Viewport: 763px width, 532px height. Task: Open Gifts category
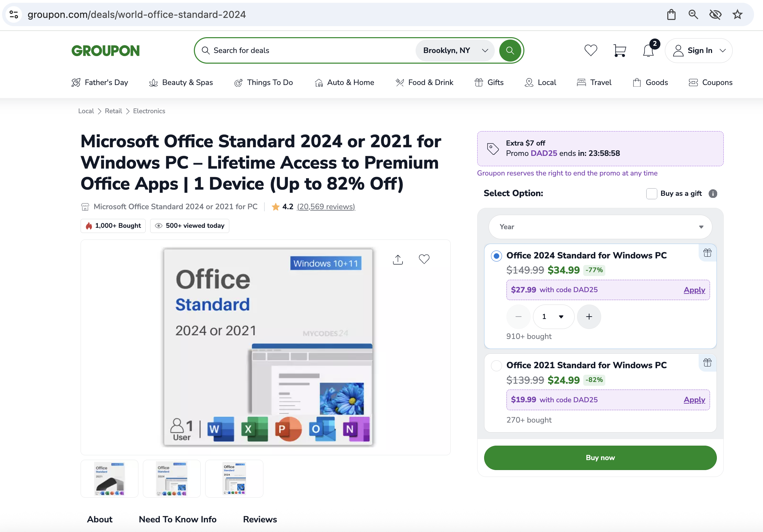[x=489, y=83]
